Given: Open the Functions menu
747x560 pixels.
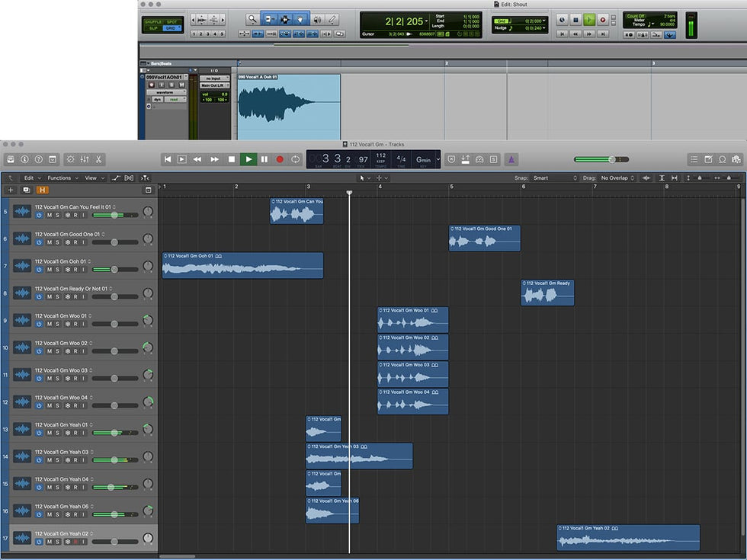Looking at the screenshot, I should (x=62, y=178).
